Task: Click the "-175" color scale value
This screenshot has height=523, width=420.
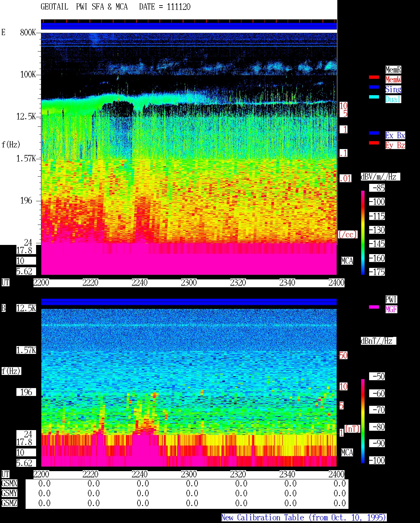Action: [x=377, y=272]
